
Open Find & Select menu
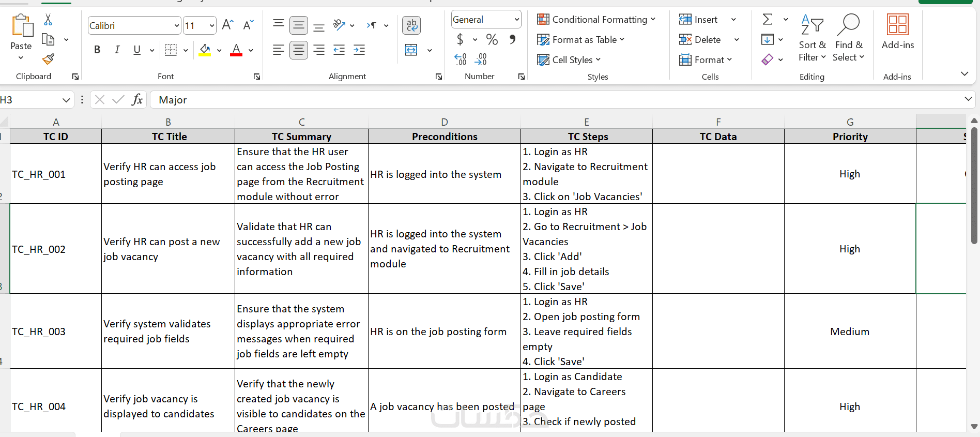(849, 38)
